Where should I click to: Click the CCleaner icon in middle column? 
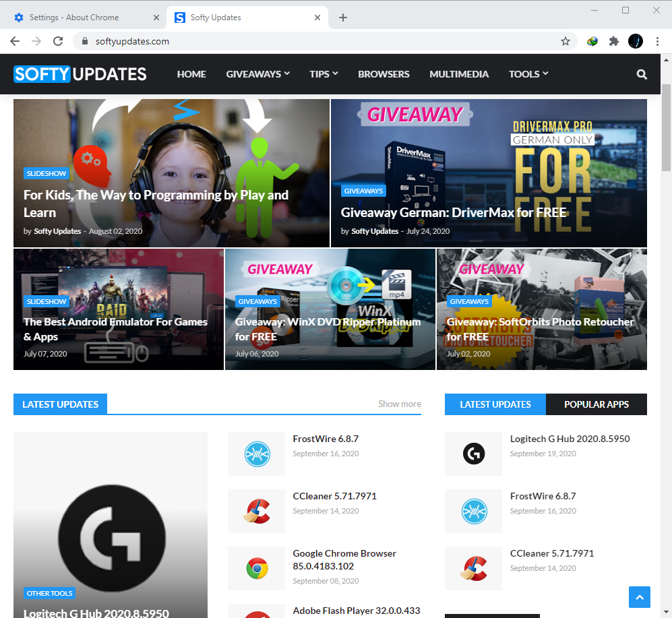pyautogui.click(x=257, y=512)
